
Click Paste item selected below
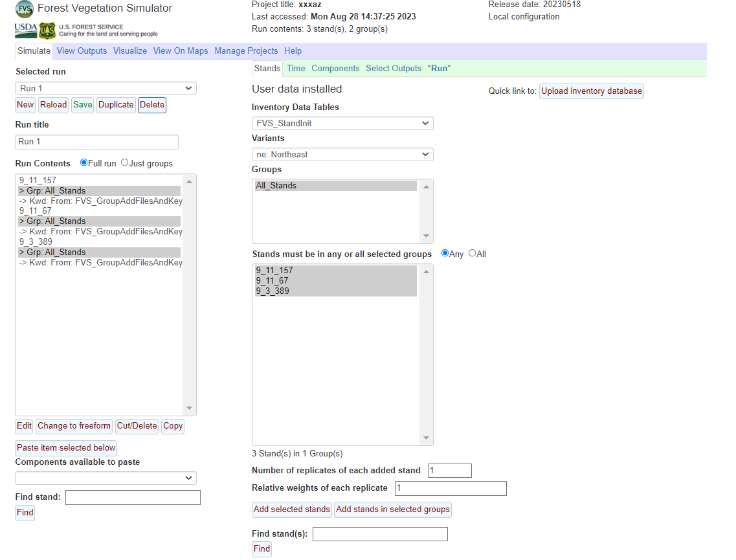(66, 448)
